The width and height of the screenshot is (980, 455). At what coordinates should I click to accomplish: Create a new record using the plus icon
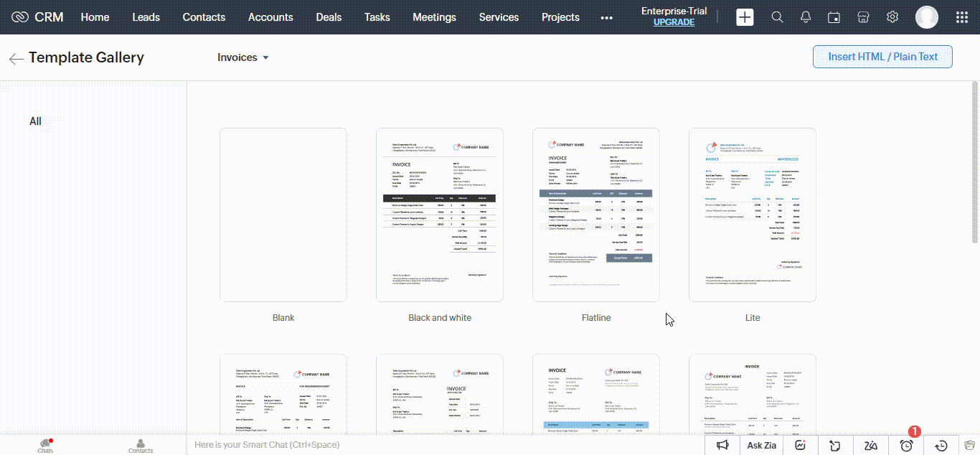coord(745,17)
